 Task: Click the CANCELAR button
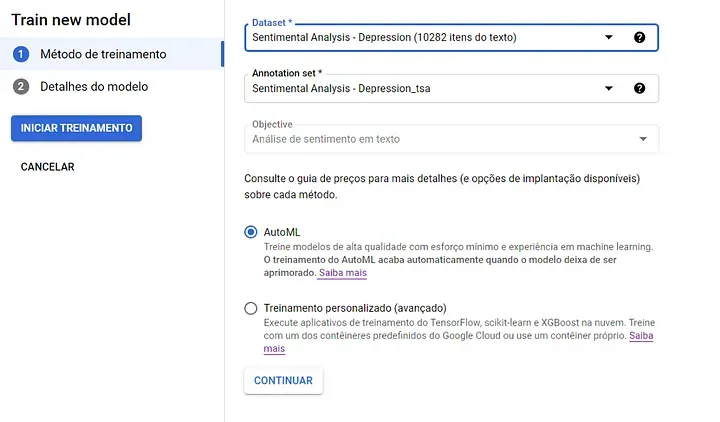pos(47,167)
